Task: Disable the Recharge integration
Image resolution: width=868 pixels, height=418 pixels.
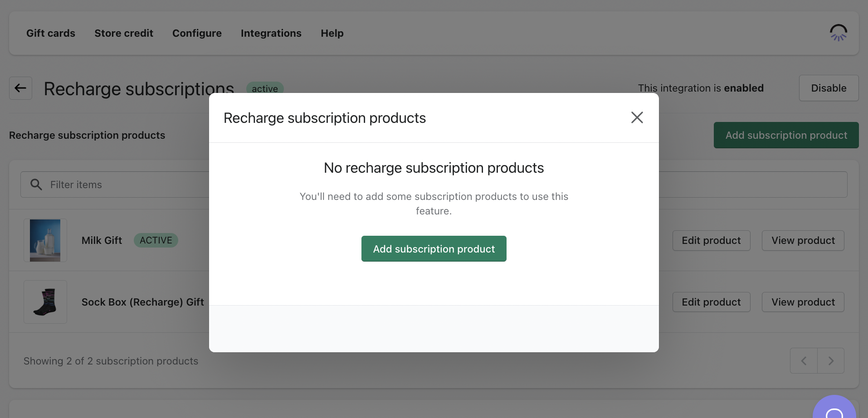Action: 829,88
